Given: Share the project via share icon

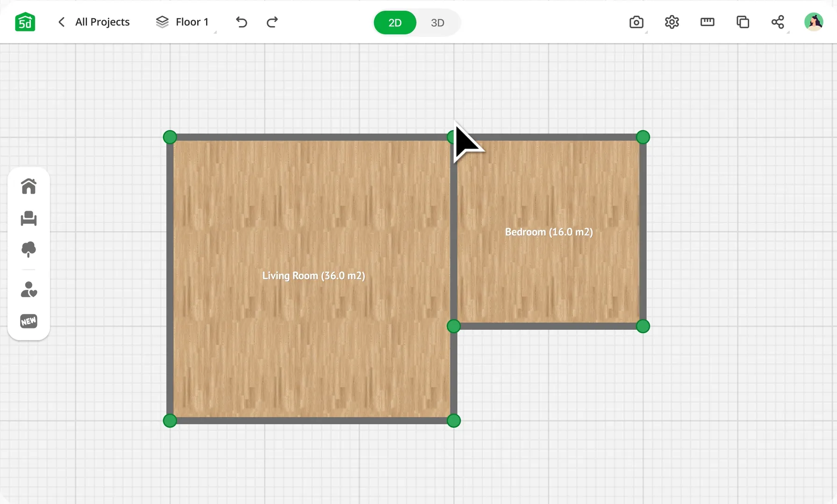Looking at the screenshot, I should (x=778, y=22).
